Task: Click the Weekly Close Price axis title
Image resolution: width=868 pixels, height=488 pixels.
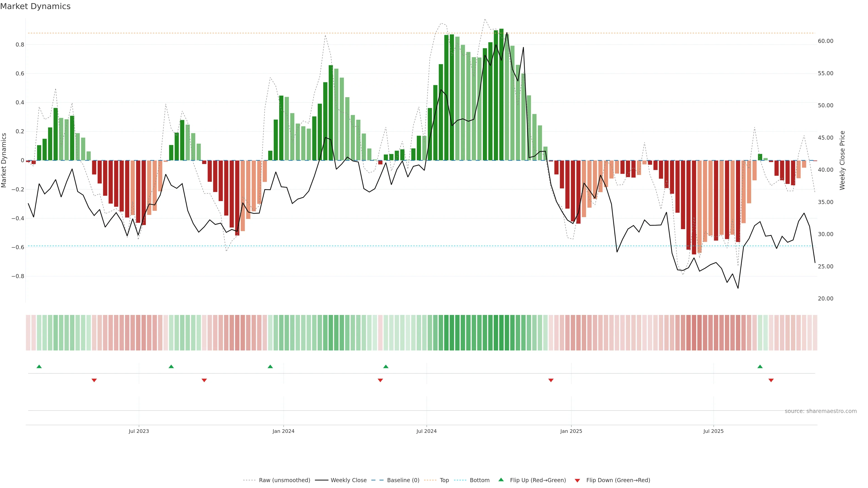Action: pos(842,160)
